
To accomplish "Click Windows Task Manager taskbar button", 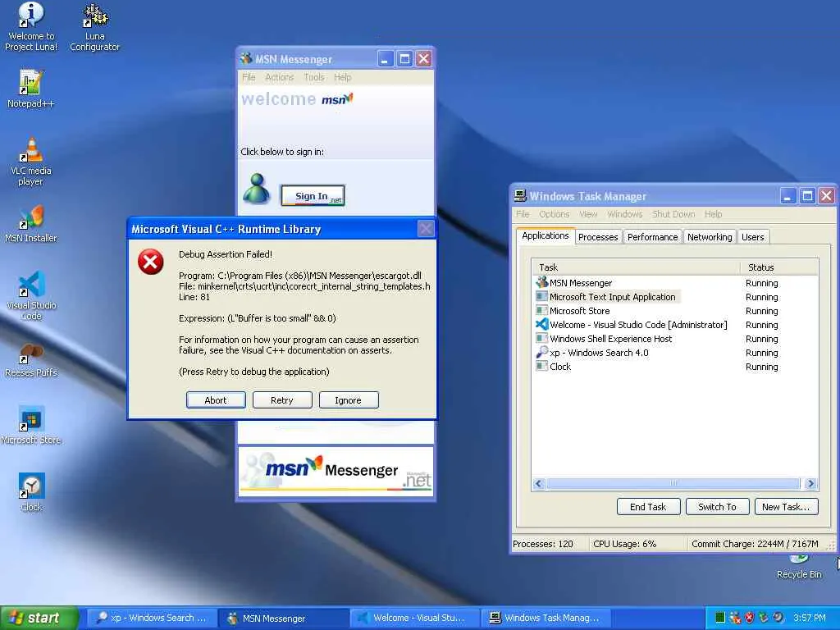I will [546, 618].
